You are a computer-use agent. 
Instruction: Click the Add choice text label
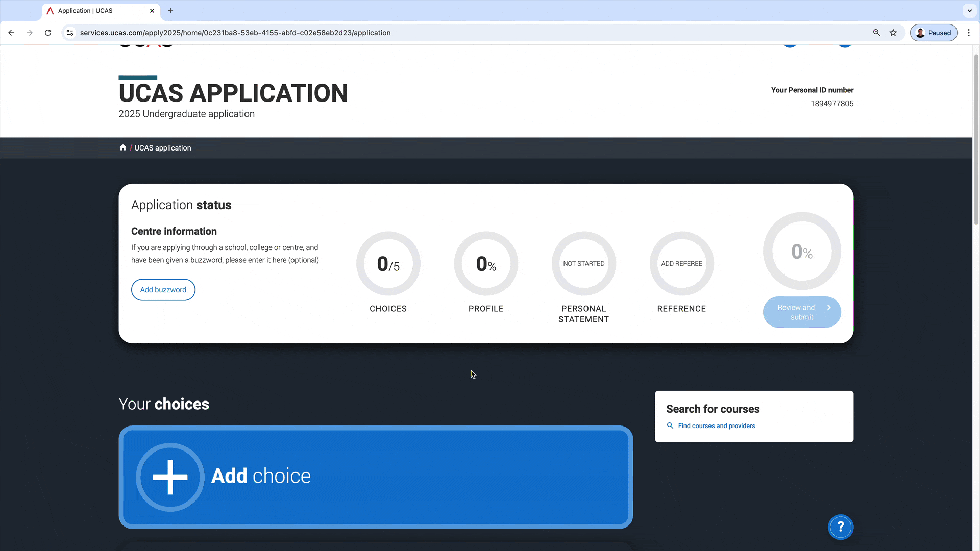pos(261,476)
